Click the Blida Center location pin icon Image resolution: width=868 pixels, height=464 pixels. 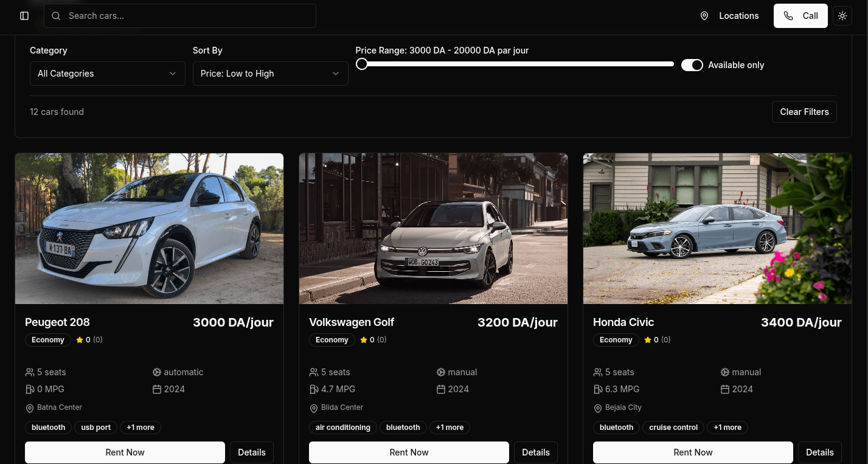tap(314, 408)
